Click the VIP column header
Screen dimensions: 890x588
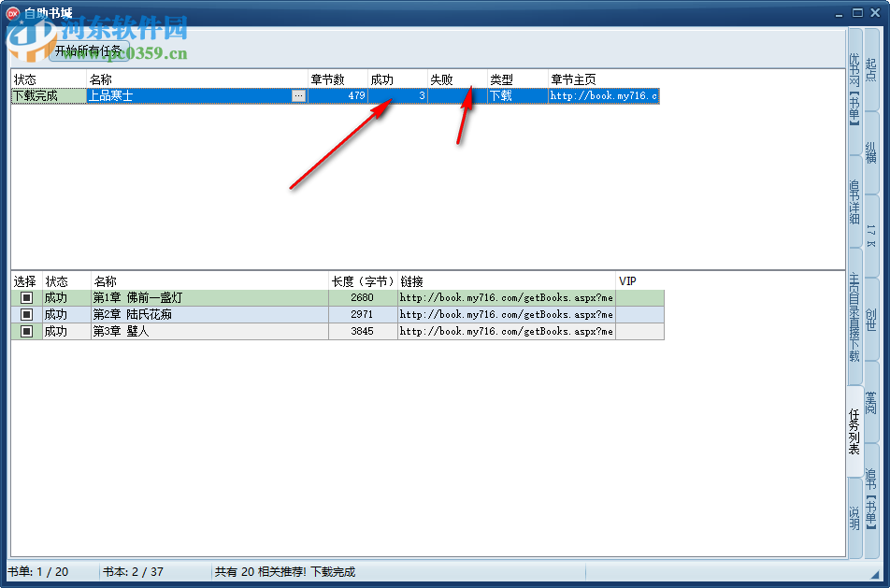point(639,281)
